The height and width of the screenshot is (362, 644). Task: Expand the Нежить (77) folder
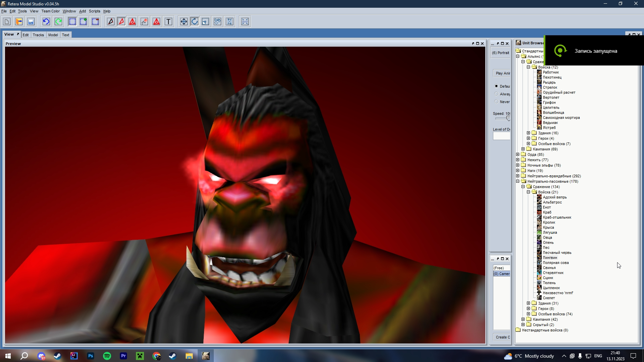[x=518, y=160]
